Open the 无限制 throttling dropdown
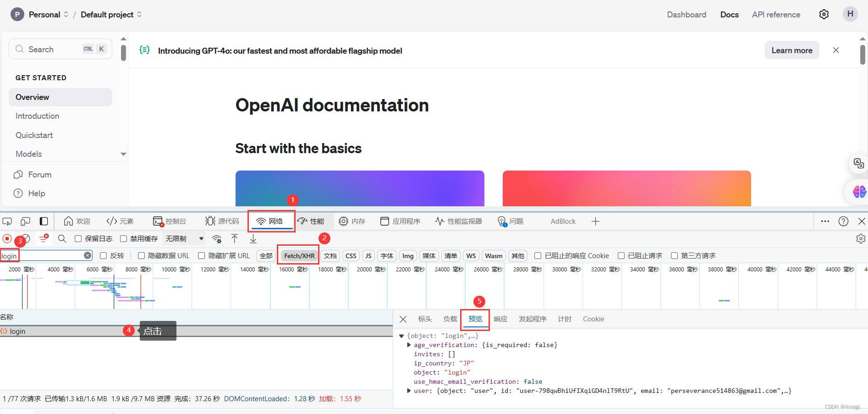 click(x=184, y=238)
